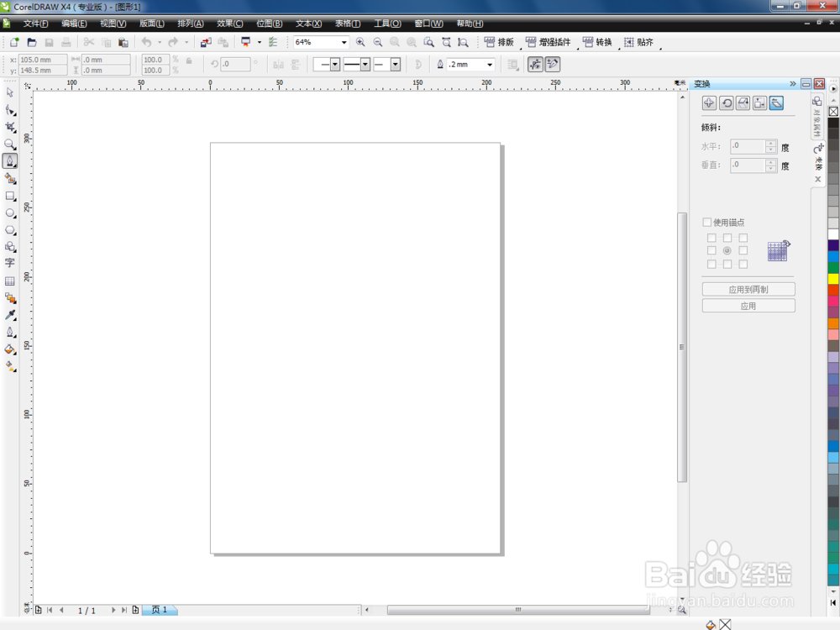Open the line style dropdown
This screenshot has height=630, width=840.
pos(365,65)
